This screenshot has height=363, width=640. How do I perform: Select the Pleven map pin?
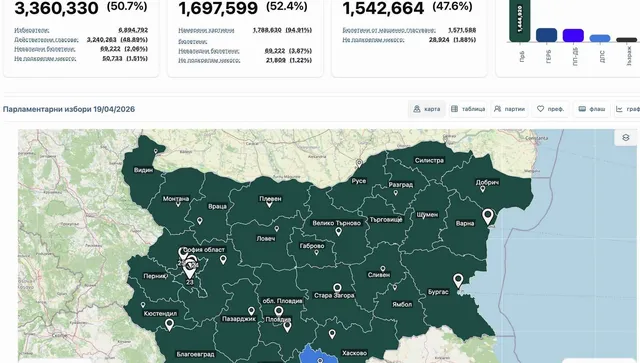[269, 203]
